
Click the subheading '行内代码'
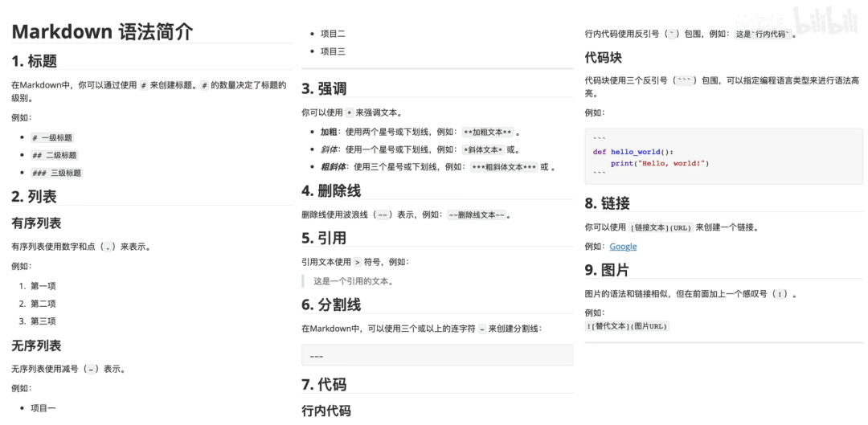(x=326, y=411)
